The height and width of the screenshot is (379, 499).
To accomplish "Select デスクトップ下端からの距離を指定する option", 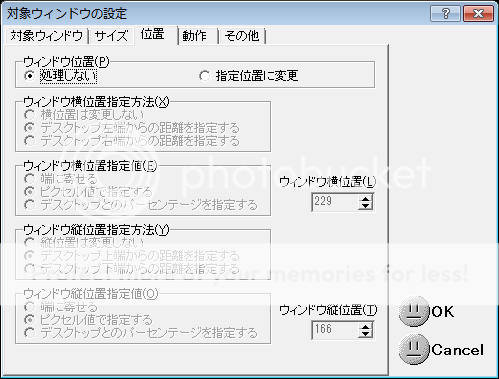I will [x=132, y=269].
